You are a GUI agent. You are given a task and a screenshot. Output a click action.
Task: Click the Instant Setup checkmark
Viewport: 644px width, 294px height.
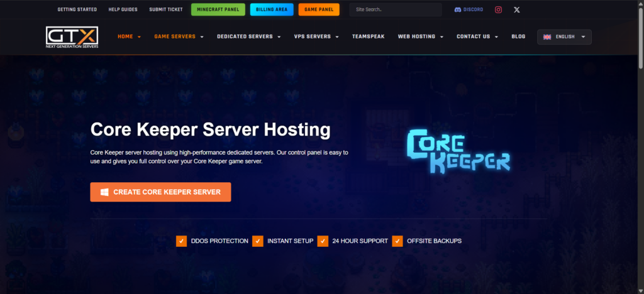coord(258,241)
